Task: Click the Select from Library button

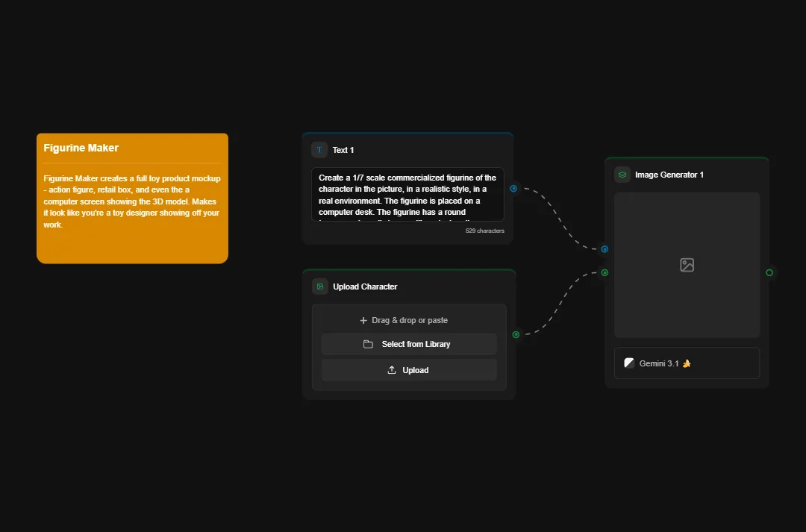Action: tap(409, 344)
